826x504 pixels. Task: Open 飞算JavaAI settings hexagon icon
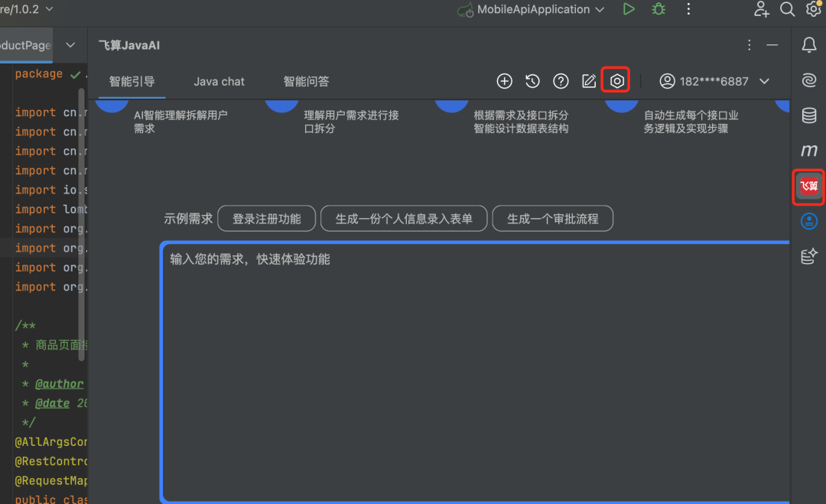tap(617, 81)
